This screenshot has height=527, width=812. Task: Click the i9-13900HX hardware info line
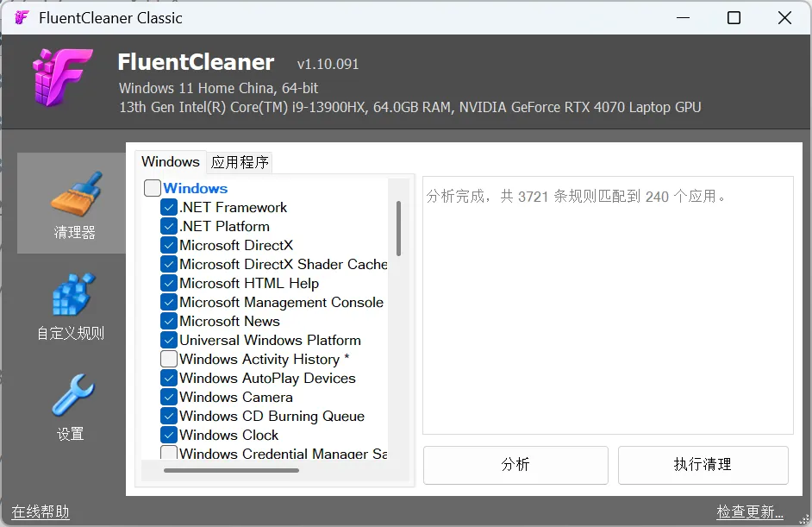tap(410, 107)
